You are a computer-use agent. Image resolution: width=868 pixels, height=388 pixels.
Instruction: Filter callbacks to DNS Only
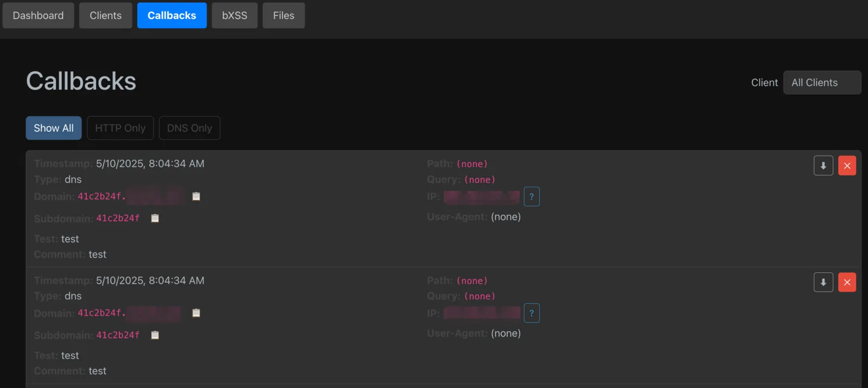[x=189, y=128]
